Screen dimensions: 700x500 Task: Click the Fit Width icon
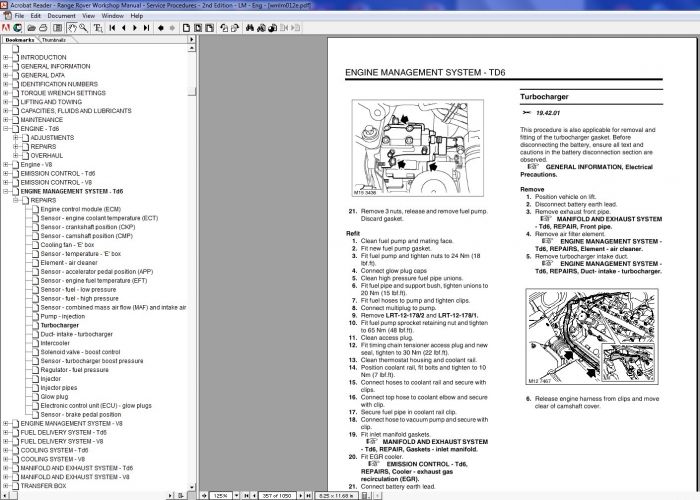[209, 28]
